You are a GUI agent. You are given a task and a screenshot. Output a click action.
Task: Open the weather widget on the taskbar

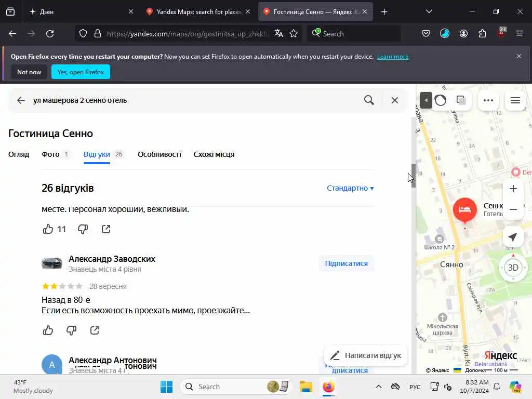(x=33, y=387)
